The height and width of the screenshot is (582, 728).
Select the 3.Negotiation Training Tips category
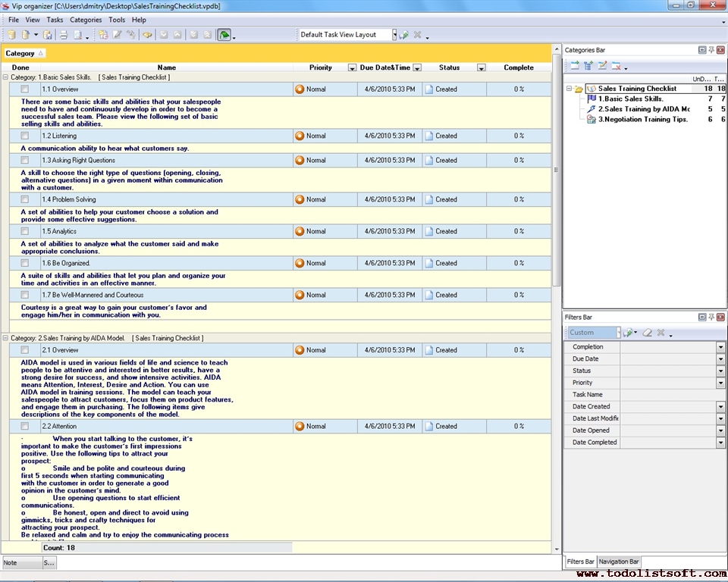(x=642, y=119)
